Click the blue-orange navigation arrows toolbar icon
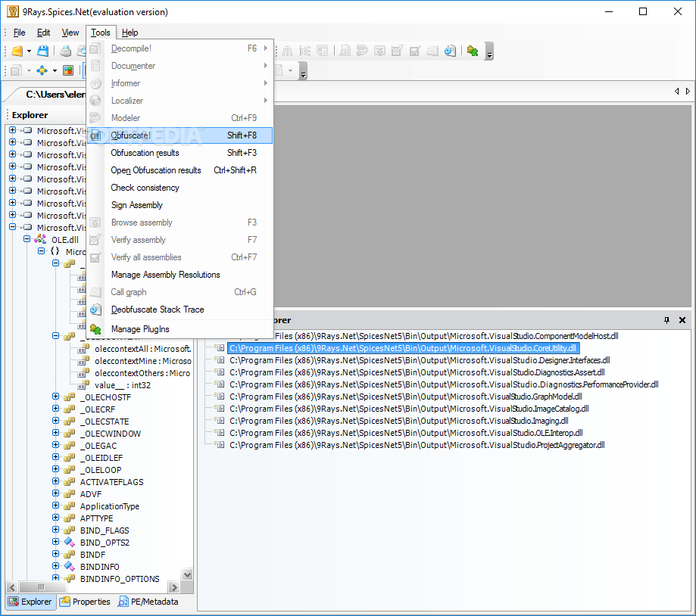Image resolution: width=696 pixels, height=616 pixels. point(42,70)
